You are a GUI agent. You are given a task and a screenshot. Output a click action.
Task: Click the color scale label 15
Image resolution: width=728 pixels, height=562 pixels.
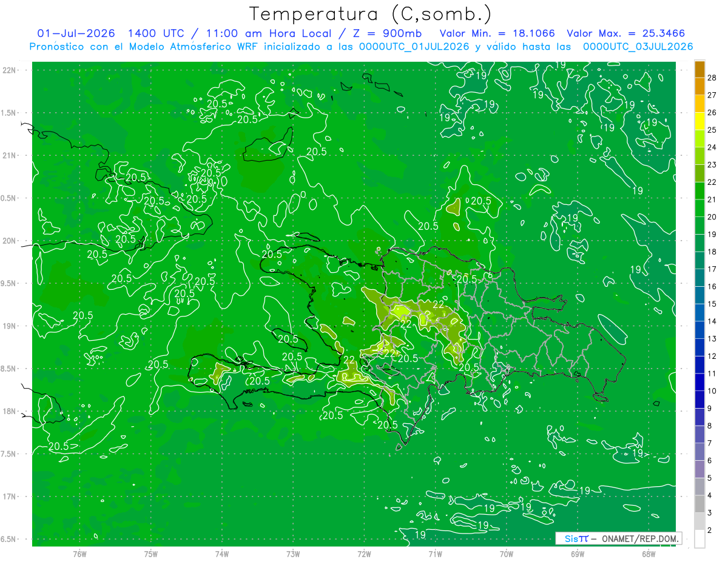712,304
